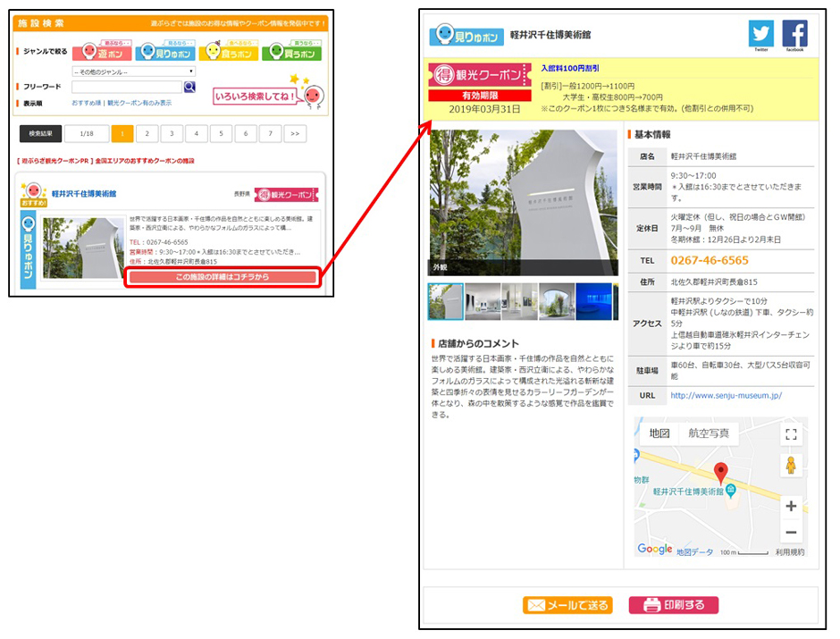Filter by green 買うポン genre
840x639 pixels.
point(291,53)
